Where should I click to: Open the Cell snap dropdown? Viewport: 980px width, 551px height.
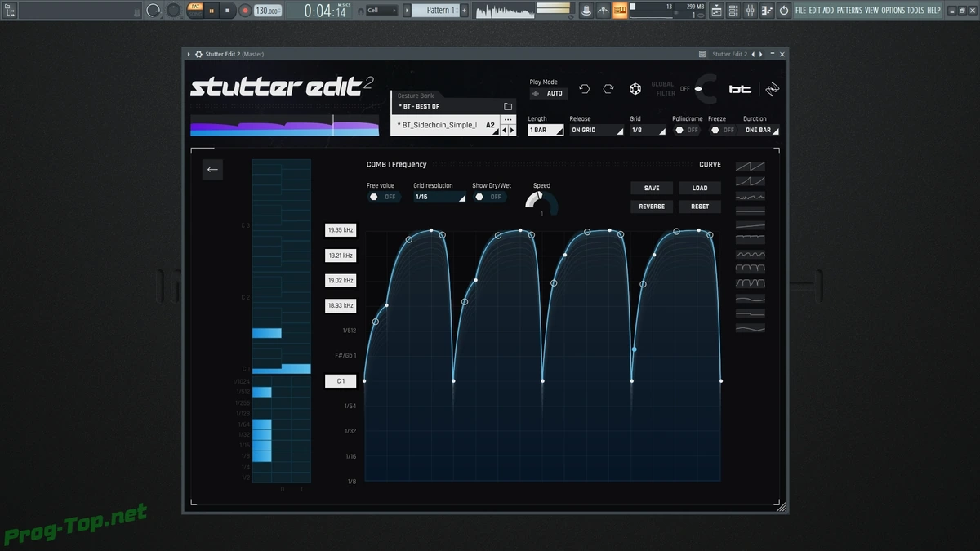tap(381, 11)
